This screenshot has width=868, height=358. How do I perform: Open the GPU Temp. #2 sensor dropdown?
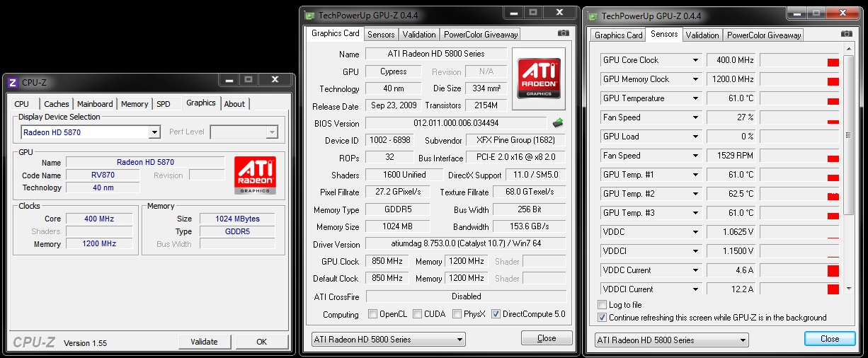coord(695,194)
